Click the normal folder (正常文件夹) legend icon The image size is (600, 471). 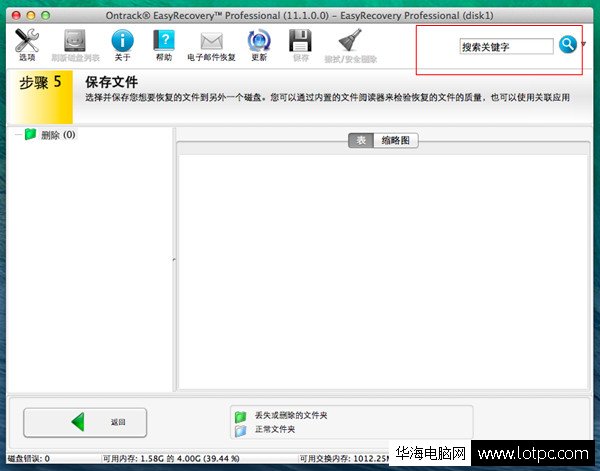[x=240, y=430]
